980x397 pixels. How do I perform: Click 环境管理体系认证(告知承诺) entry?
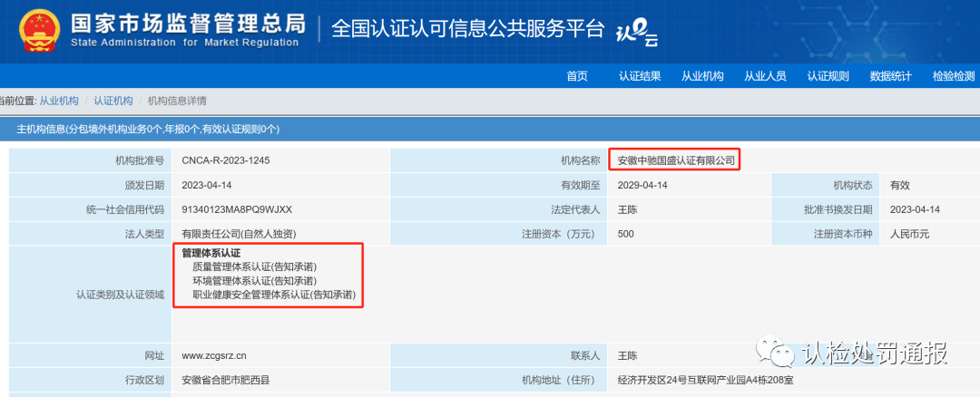coord(254,281)
